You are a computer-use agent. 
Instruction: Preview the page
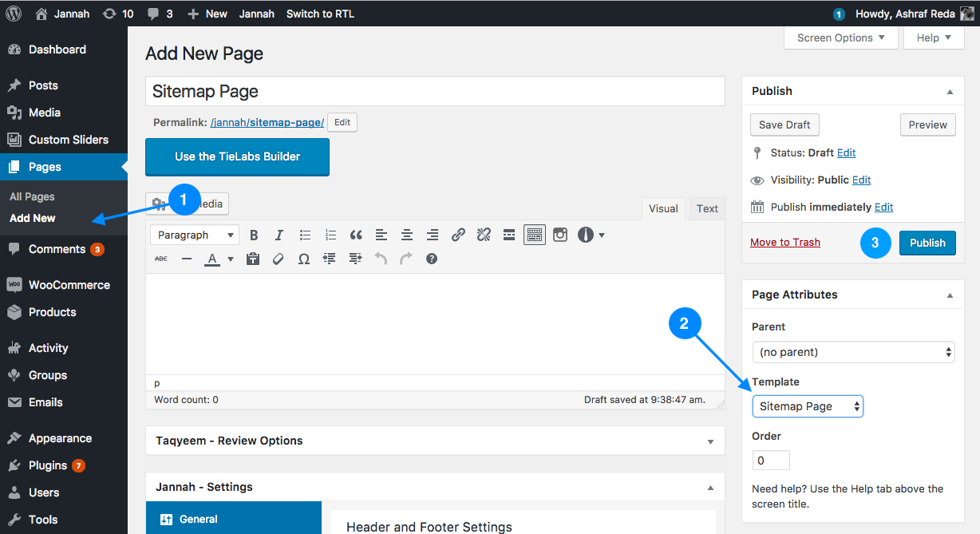[x=927, y=125]
